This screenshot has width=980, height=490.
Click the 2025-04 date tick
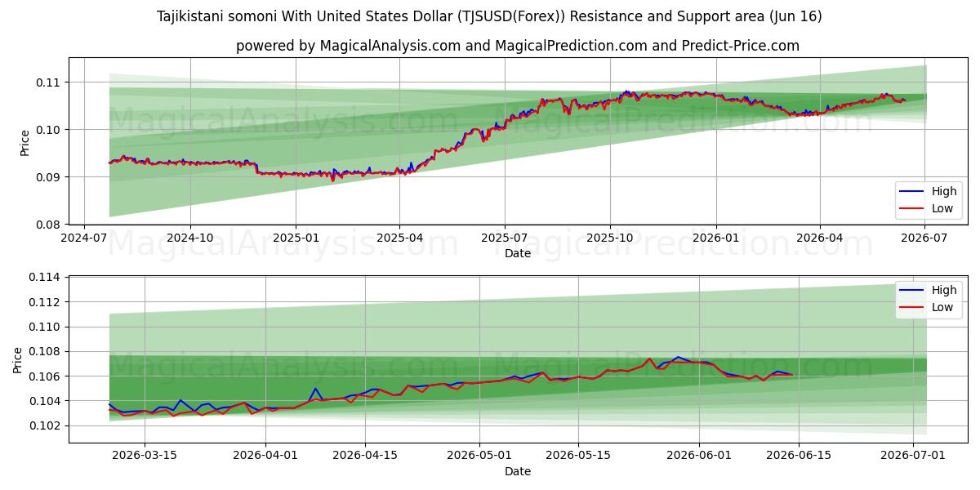pos(399,238)
